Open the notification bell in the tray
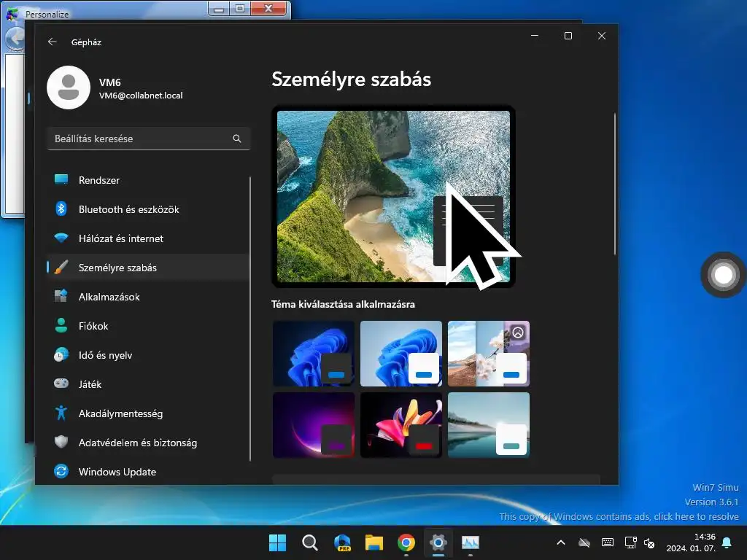The image size is (747, 560). 727,542
